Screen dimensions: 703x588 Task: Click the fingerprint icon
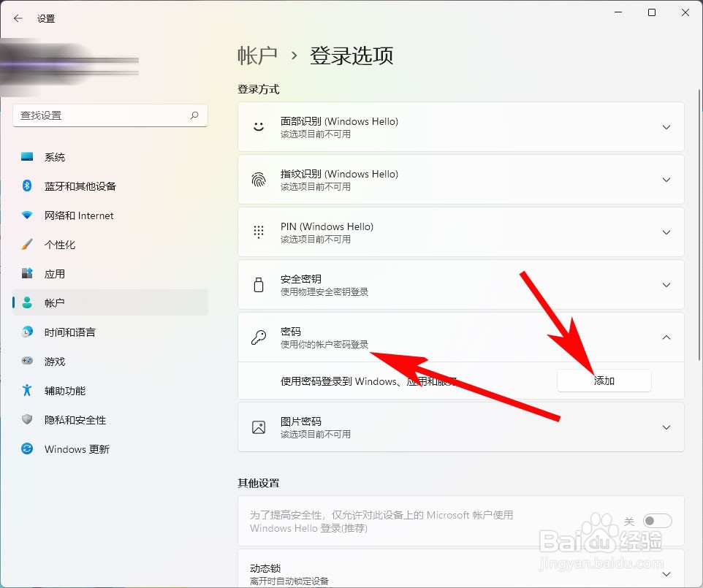pos(259,179)
